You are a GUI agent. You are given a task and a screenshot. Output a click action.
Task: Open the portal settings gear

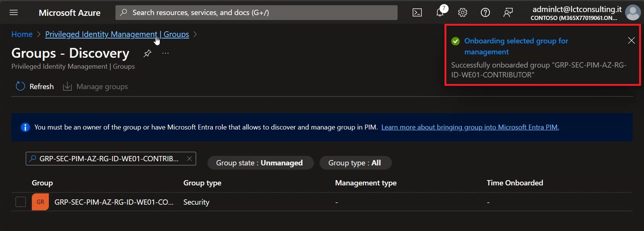click(x=463, y=12)
